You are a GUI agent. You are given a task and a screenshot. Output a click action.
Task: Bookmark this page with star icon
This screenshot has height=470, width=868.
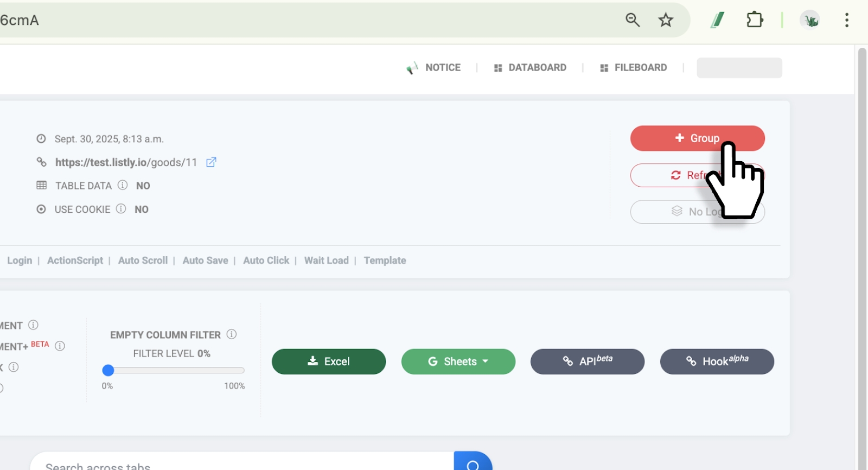tap(666, 20)
